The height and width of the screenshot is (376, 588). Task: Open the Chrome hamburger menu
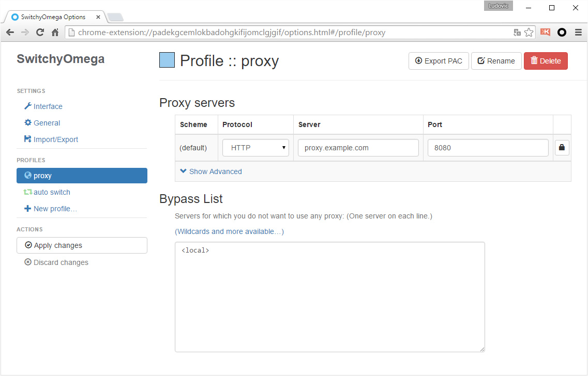coord(578,33)
